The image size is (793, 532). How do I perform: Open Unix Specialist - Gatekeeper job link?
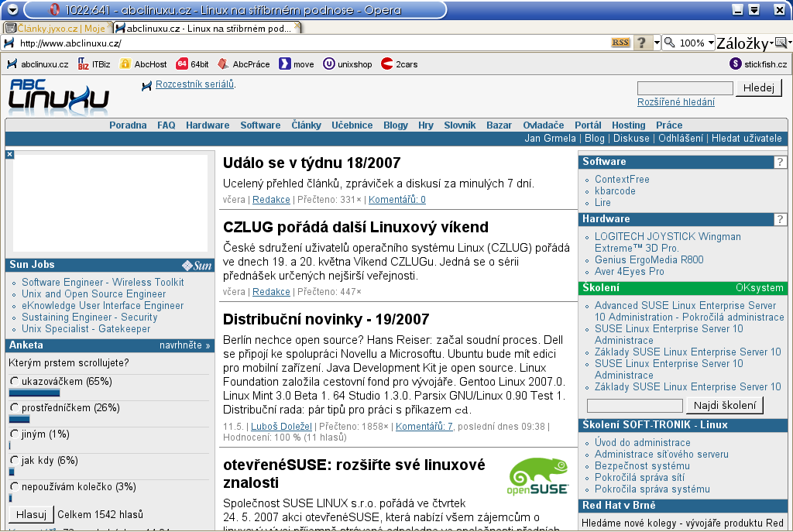click(86, 328)
